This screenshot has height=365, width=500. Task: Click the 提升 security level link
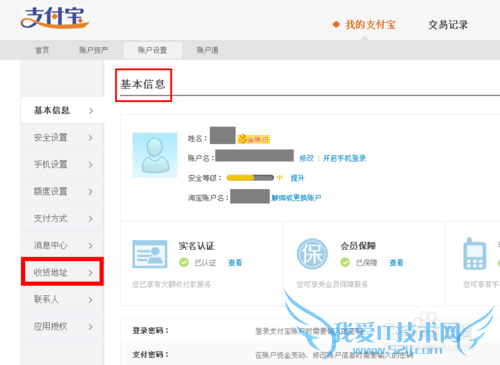coord(297,178)
